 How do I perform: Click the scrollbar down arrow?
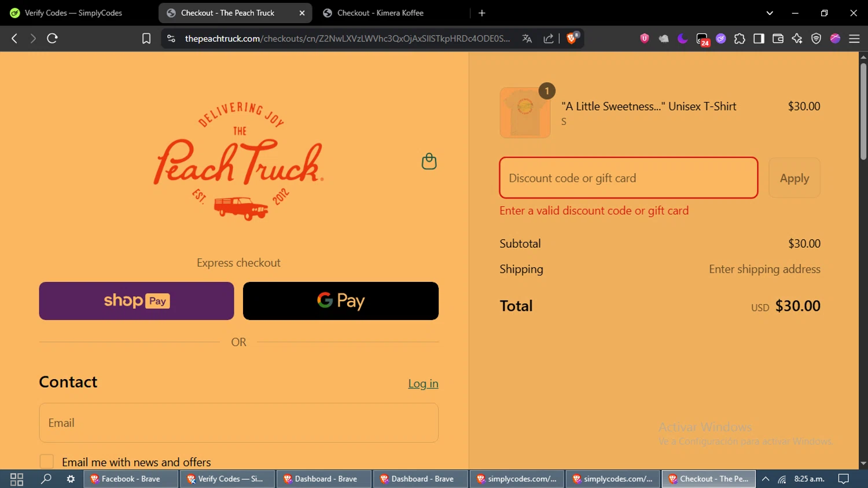point(863,464)
